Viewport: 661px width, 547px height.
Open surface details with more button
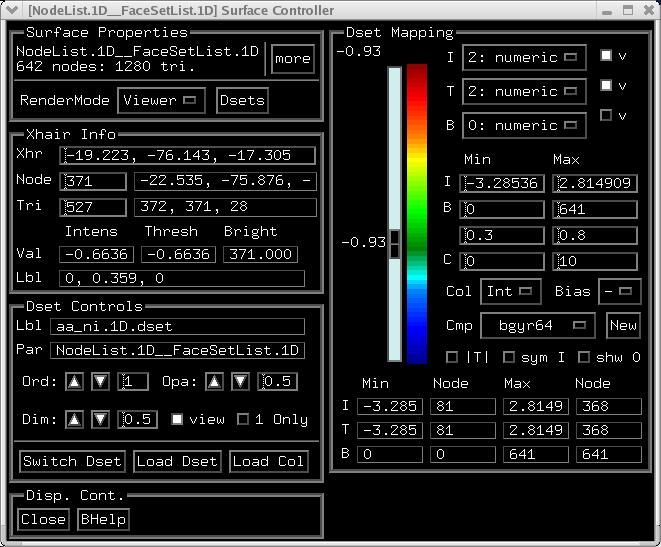tap(292, 59)
